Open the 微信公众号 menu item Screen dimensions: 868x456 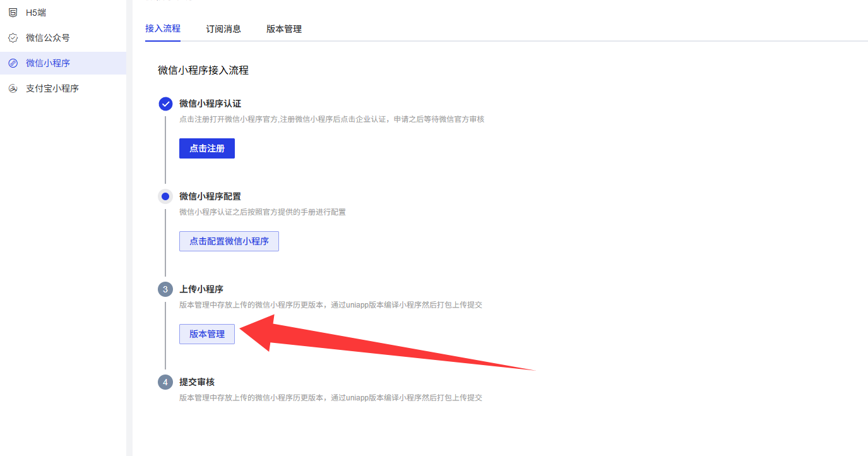(63, 38)
